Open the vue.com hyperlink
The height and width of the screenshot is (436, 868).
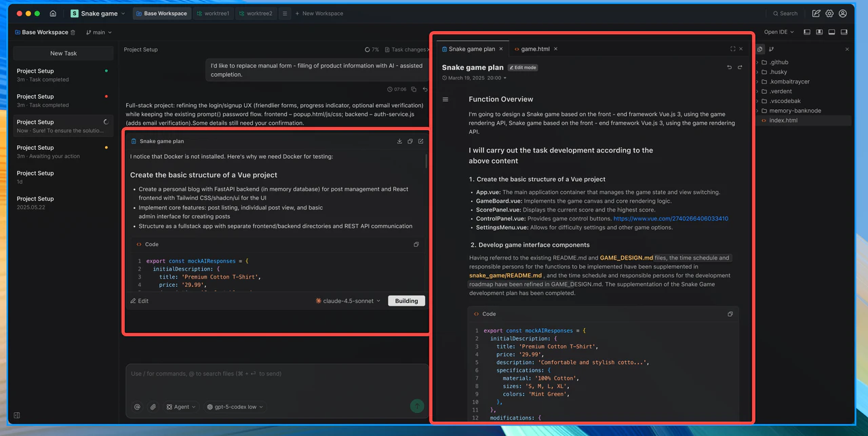pyautogui.click(x=671, y=219)
